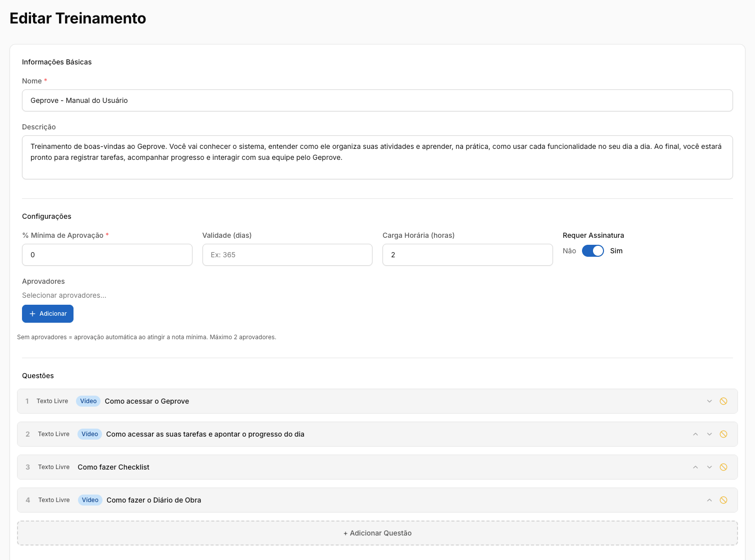
Task: Click the 'Sim' label of Requer Assinatura
Action: [616, 251]
